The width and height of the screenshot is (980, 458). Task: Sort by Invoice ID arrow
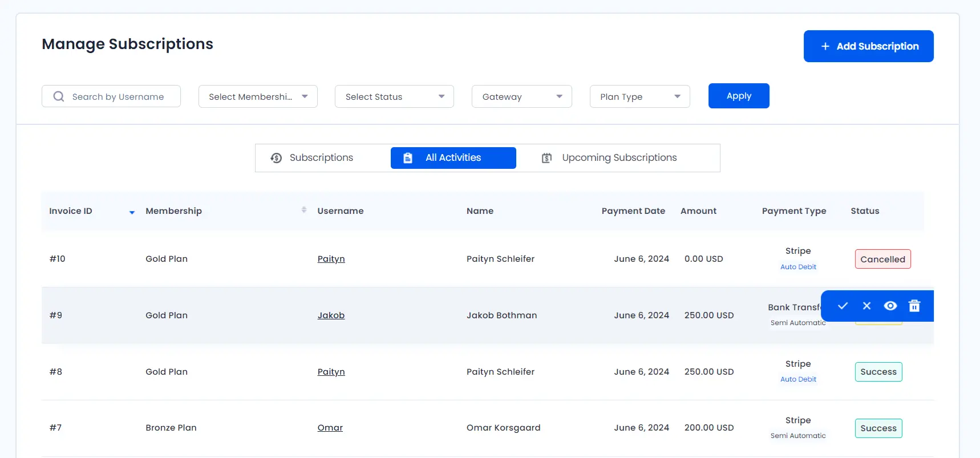132,212
